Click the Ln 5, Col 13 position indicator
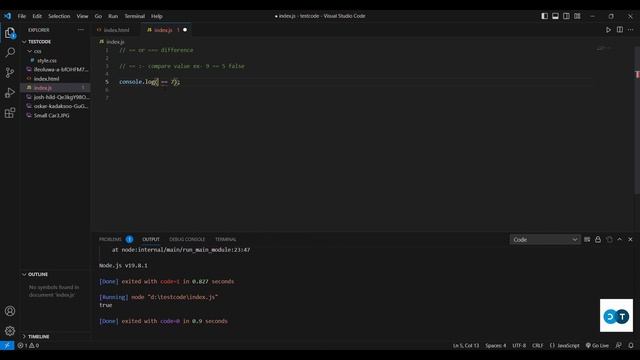This screenshot has height=360, width=640. (466, 345)
